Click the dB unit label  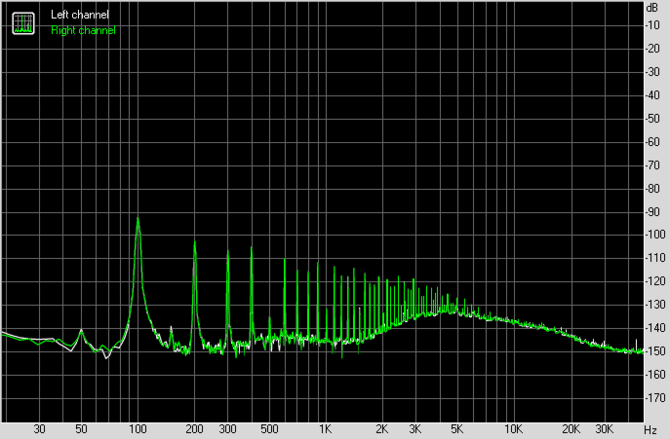point(652,8)
